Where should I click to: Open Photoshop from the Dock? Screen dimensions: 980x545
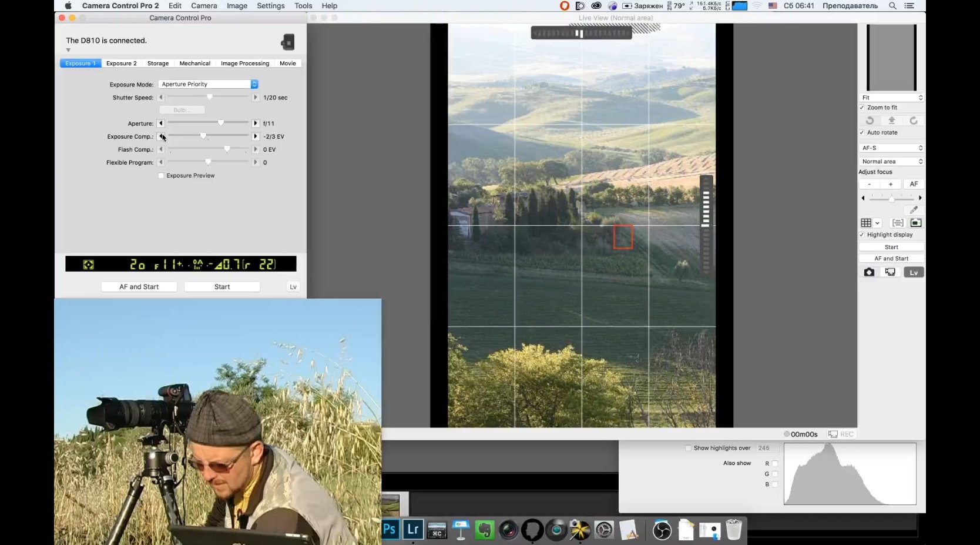[x=390, y=529]
